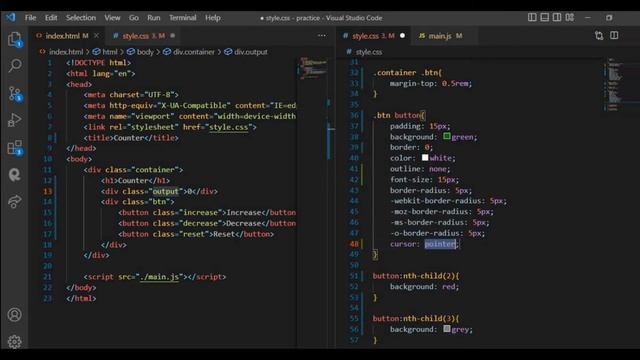Open the Search view in activity bar
This screenshot has height=360, width=640.
(x=15, y=65)
